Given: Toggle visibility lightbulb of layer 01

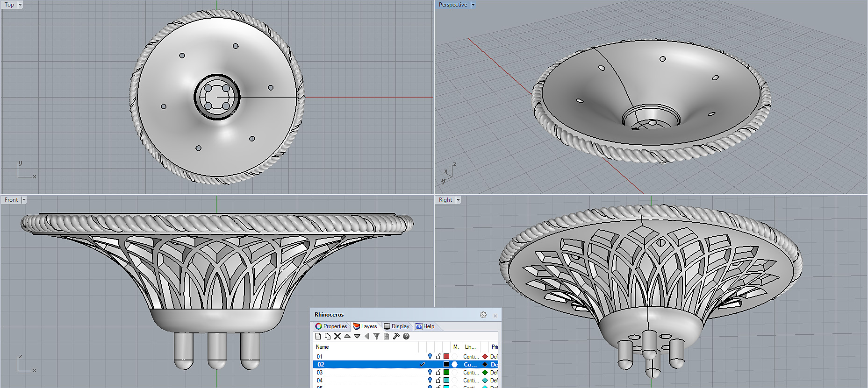Looking at the screenshot, I should click(430, 357).
